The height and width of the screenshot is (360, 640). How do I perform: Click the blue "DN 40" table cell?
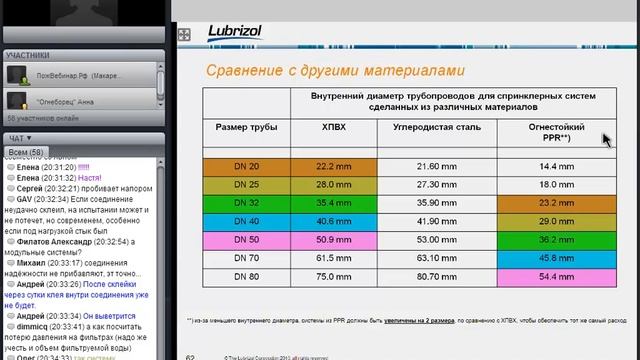coord(247,222)
